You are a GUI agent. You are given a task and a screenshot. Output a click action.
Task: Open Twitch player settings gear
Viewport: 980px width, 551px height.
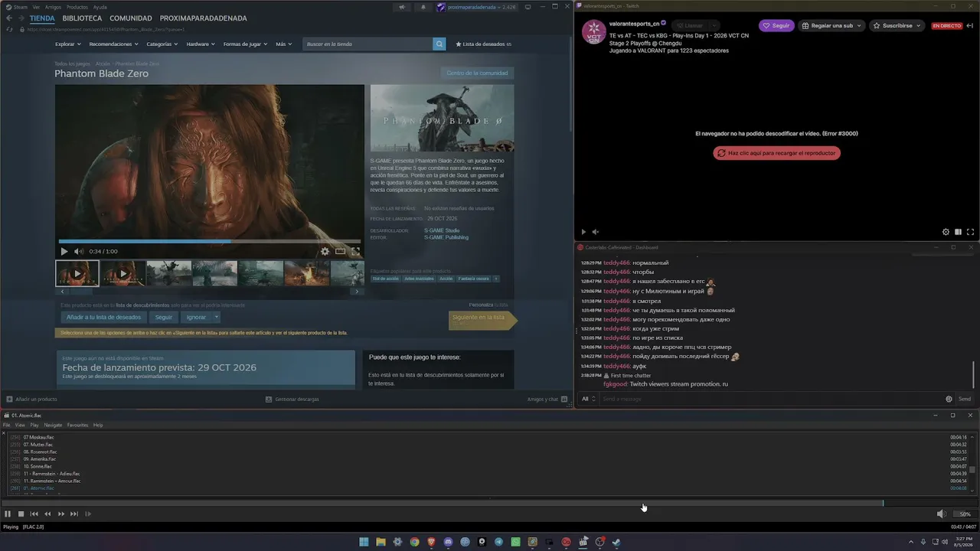coord(946,232)
